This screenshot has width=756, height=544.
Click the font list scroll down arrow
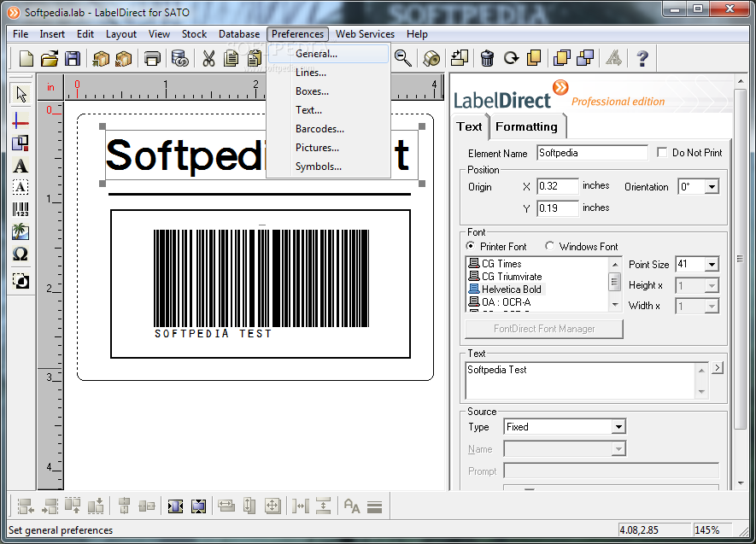[615, 305]
